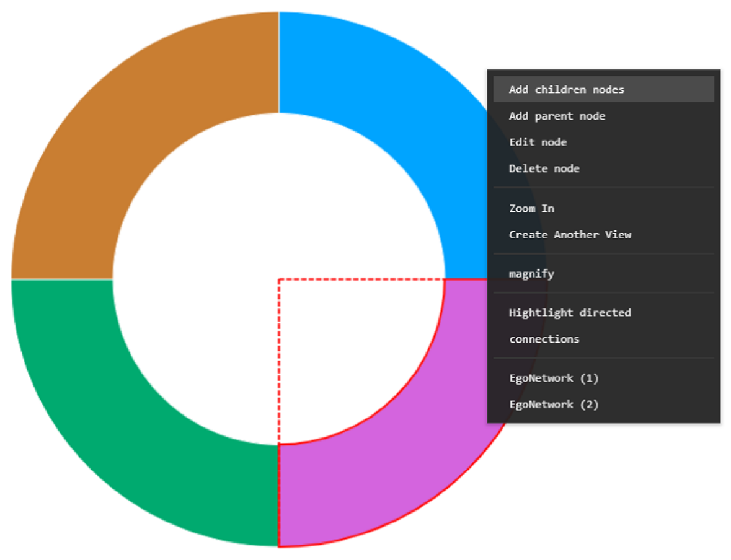Viewport: 731px width, 560px height.
Task: Click the 'magnify' menu entry
Action: (x=531, y=274)
